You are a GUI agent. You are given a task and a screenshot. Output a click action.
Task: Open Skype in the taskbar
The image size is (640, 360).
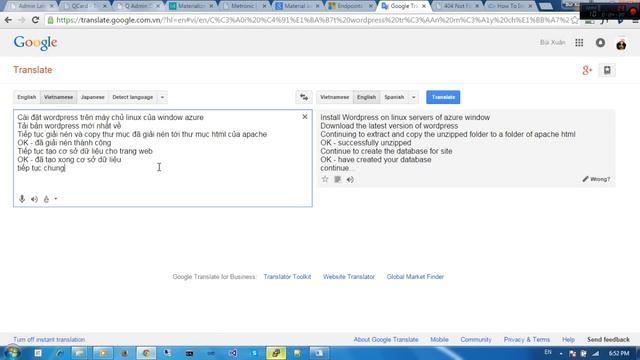click(x=254, y=353)
